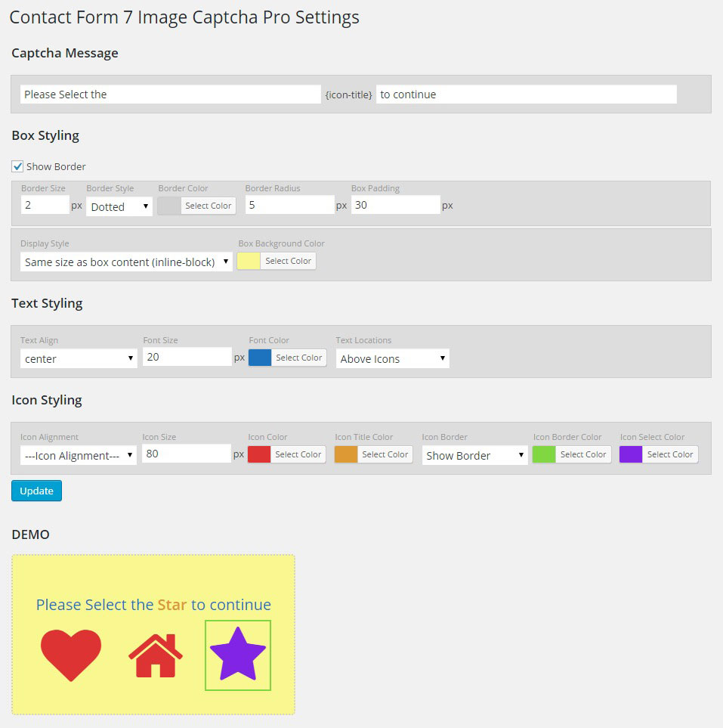Expand the Display Style dropdown
723x728 pixels.
pyautogui.click(x=126, y=262)
